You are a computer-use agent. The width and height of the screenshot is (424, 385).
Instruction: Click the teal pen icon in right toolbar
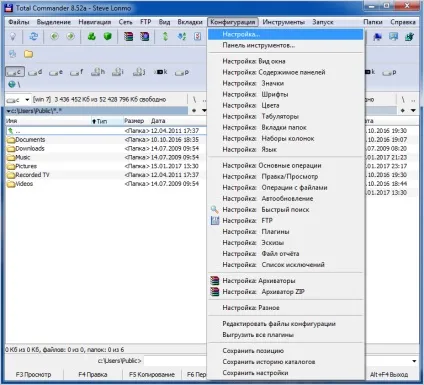pyautogui.click(x=409, y=37)
